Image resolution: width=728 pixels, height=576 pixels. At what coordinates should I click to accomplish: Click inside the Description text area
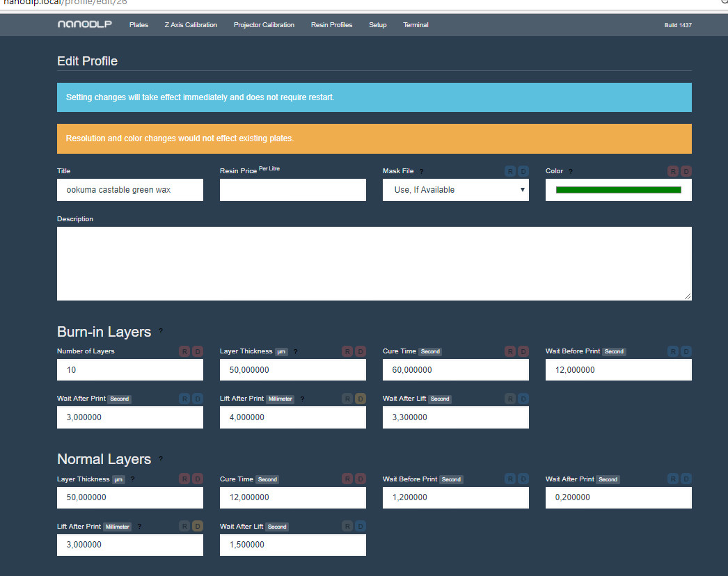pos(374,264)
